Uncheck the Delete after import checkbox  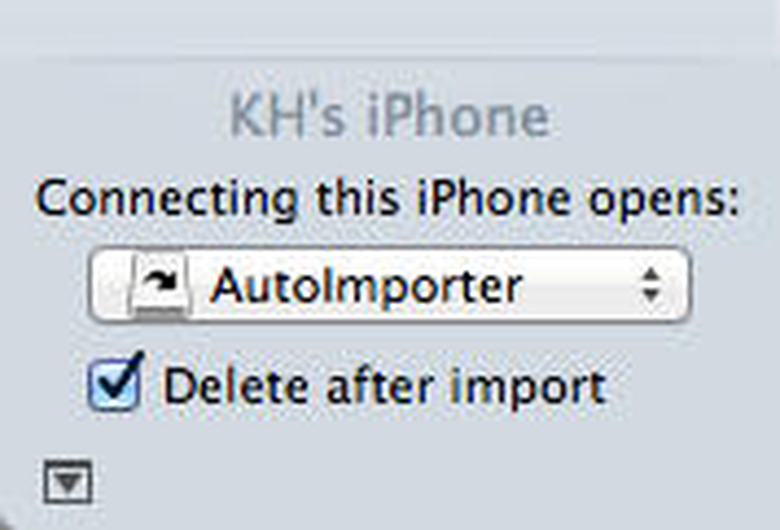[x=116, y=382]
